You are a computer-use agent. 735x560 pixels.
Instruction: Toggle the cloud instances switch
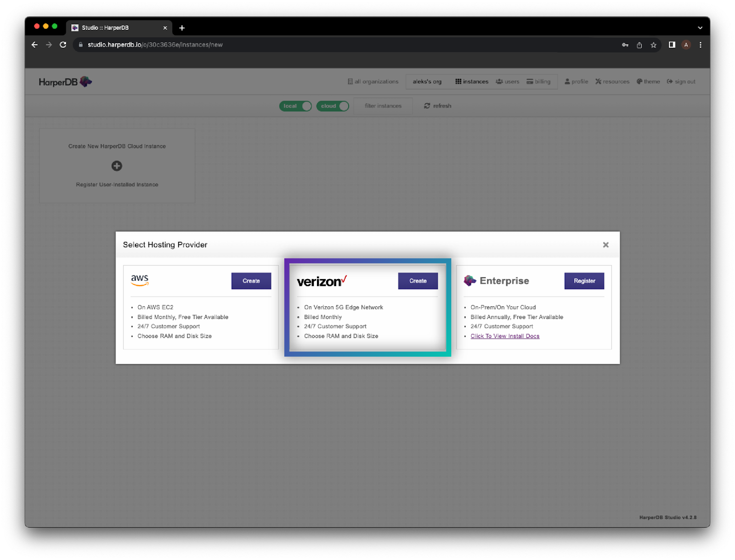(333, 106)
